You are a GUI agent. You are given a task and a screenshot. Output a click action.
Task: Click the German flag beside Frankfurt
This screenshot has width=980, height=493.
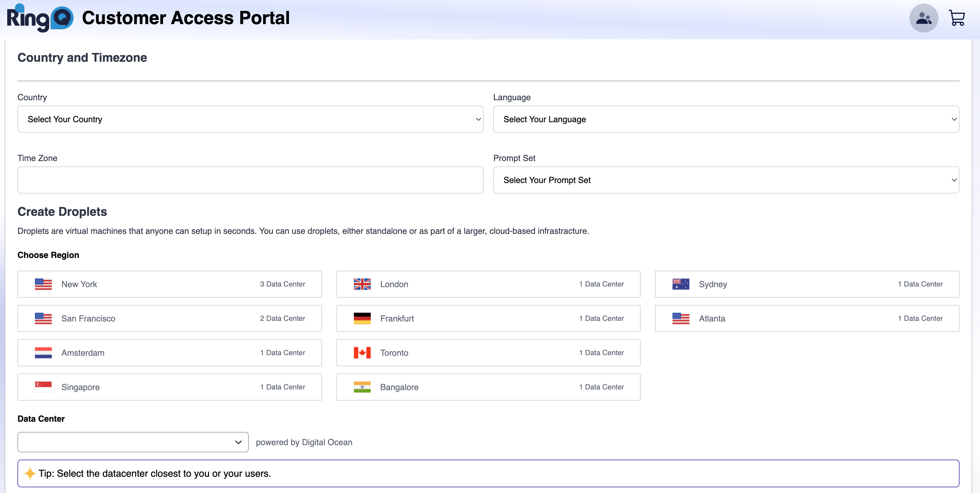click(x=362, y=318)
